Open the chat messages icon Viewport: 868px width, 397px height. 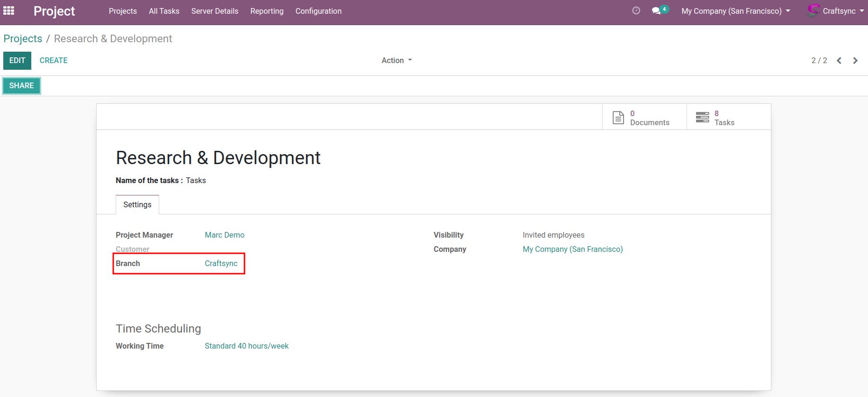(656, 10)
